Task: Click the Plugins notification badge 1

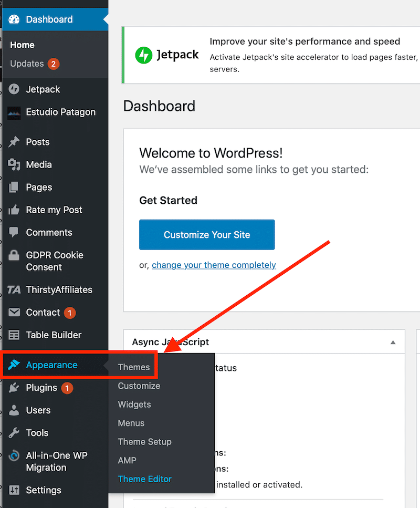Action: pos(67,388)
